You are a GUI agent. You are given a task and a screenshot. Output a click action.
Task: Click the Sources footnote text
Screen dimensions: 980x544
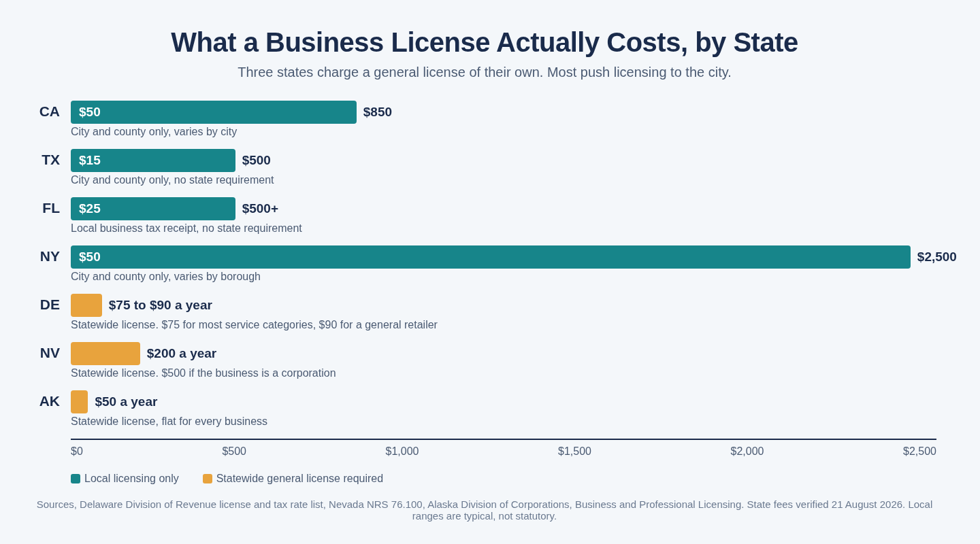click(x=485, y=510)
